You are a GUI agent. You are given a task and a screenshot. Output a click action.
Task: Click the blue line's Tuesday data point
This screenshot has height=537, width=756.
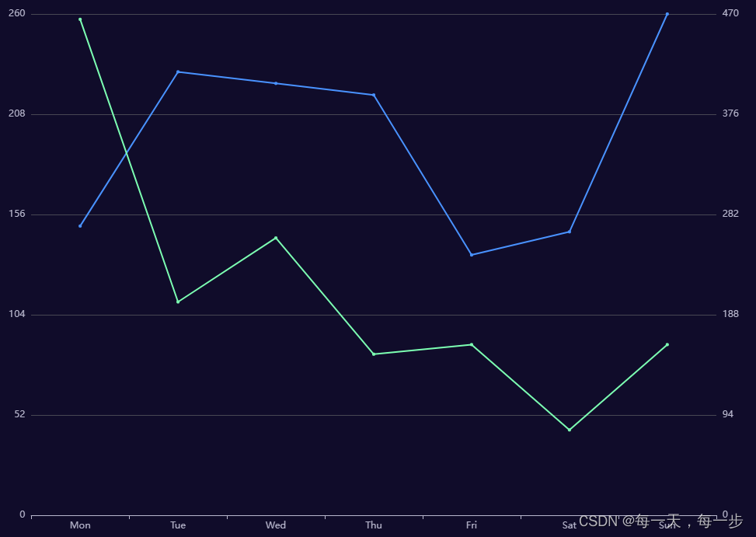[178, 71]
